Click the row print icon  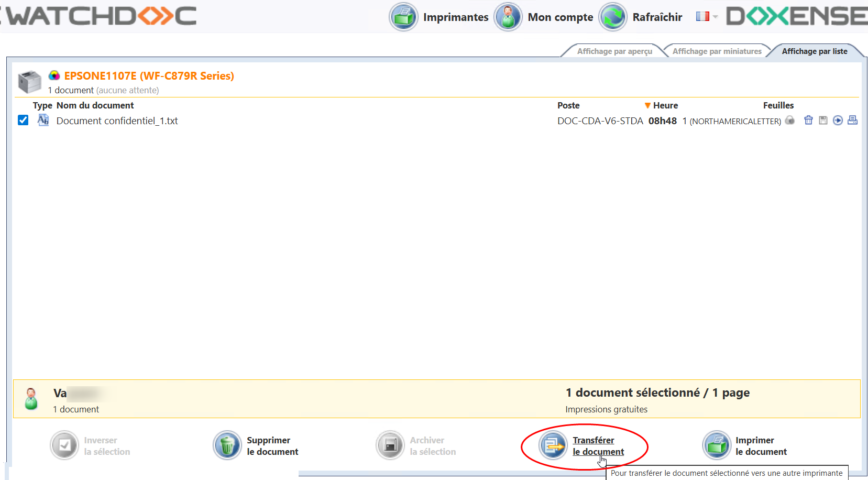852,121
